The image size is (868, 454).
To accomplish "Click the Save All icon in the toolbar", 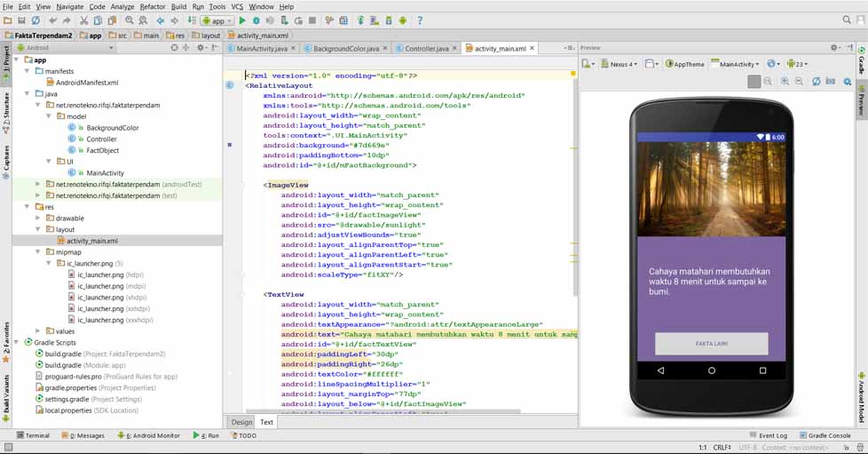I will [x=22, y=20].
